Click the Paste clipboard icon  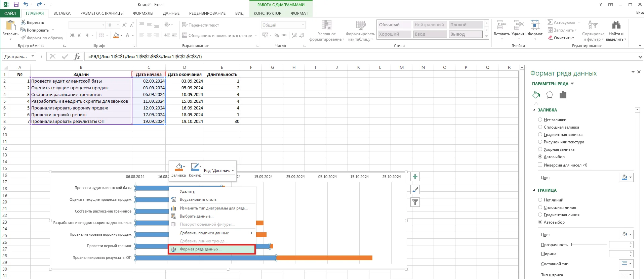(10, 26)
